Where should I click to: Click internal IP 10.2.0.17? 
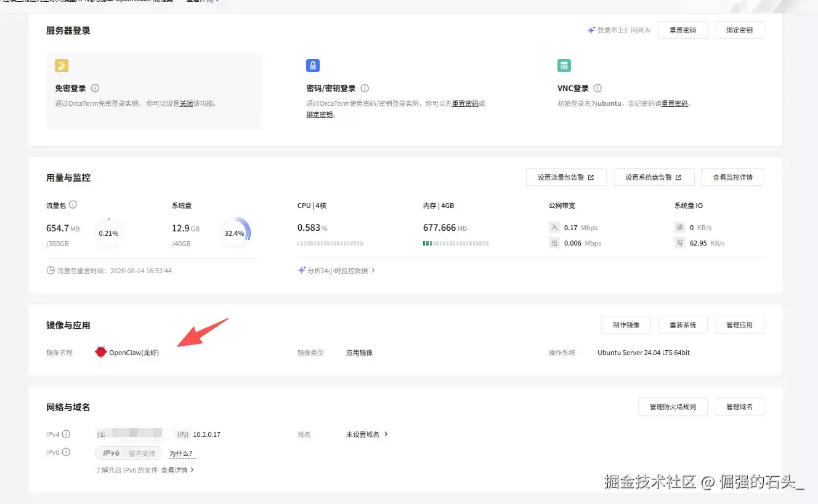click(x=206, y=434)
